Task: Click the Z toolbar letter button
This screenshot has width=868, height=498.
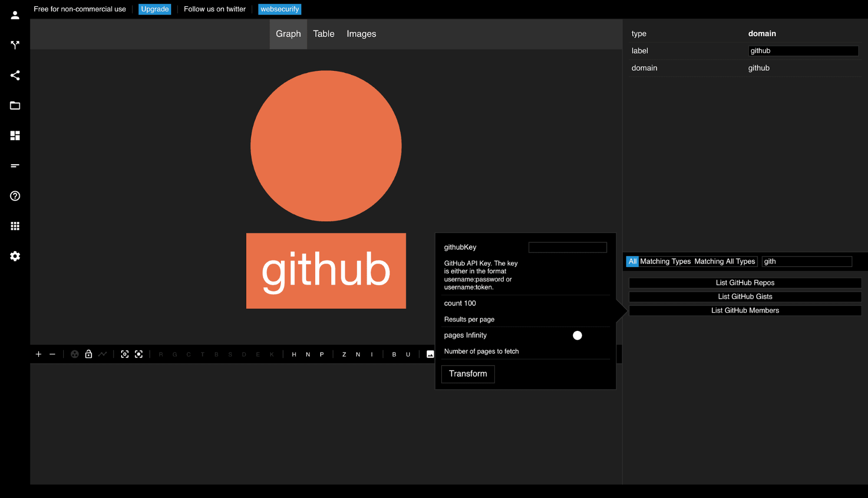Action: [x=344, y=355]
